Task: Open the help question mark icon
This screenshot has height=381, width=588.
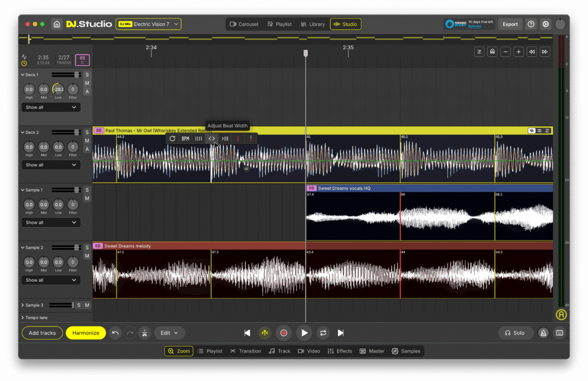Action: coord(531,24)
